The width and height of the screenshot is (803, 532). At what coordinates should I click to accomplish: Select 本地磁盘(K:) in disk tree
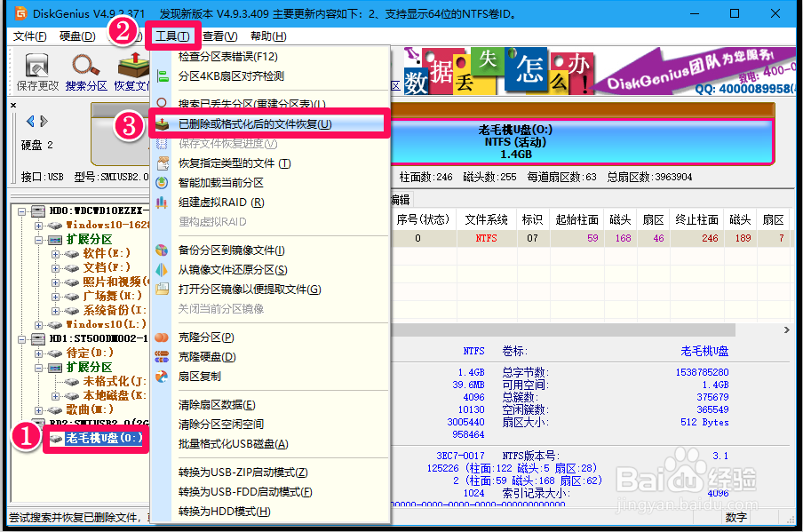(115, 396)
